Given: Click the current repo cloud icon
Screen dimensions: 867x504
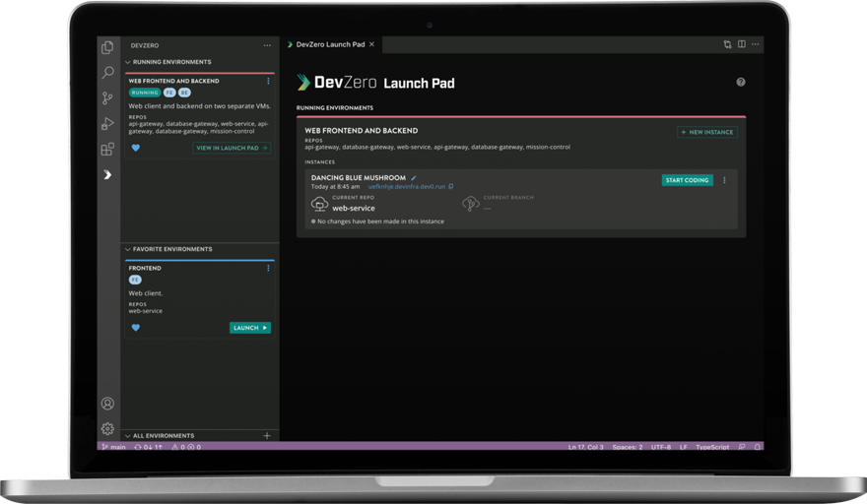Looking at the screenshot, I should point(319,204).
